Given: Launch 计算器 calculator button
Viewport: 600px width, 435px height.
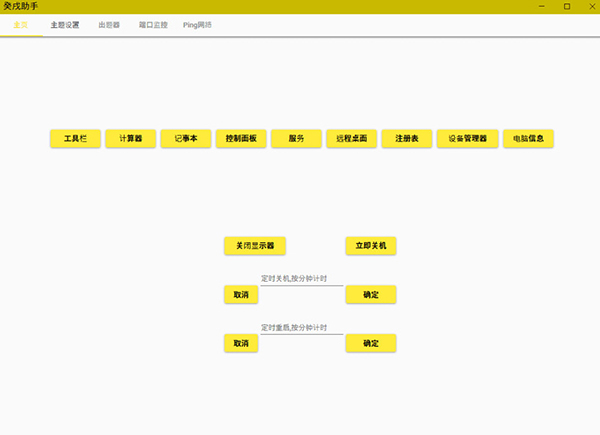Looking at the screenshot, I should point(130,138).
